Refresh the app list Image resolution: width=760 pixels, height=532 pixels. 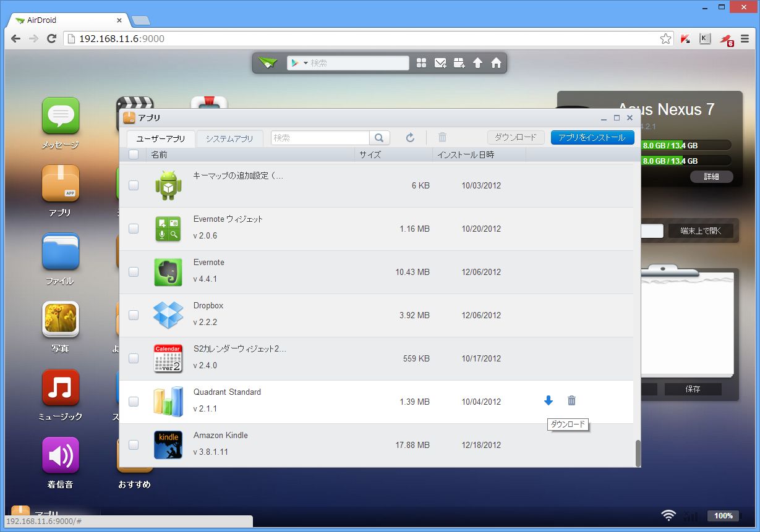point(410,138)
